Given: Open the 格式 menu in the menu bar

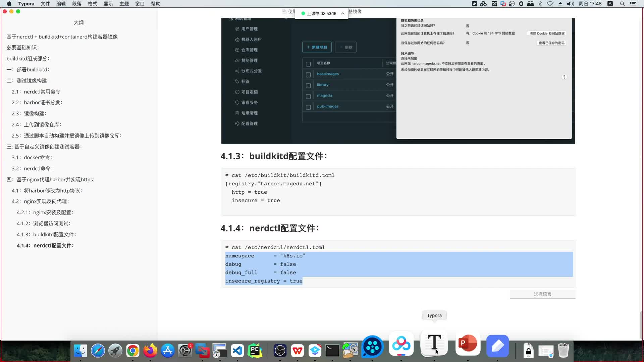Looking at the screenshot, I should pyautogui.click(x=92, y=4).
